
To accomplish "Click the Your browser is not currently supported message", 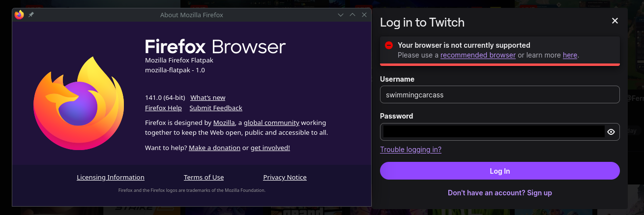I will pyautogui.click(x=464, y=45).
